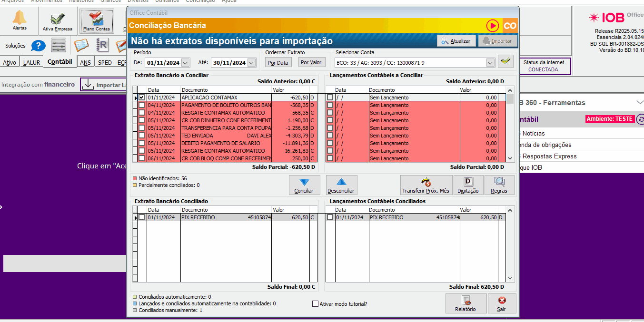Open the Regras button

pyautogui.click(x=499, y=185)
